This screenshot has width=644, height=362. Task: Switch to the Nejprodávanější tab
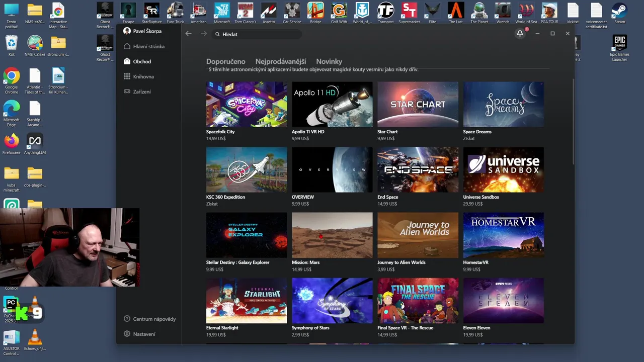click(281, 61)
